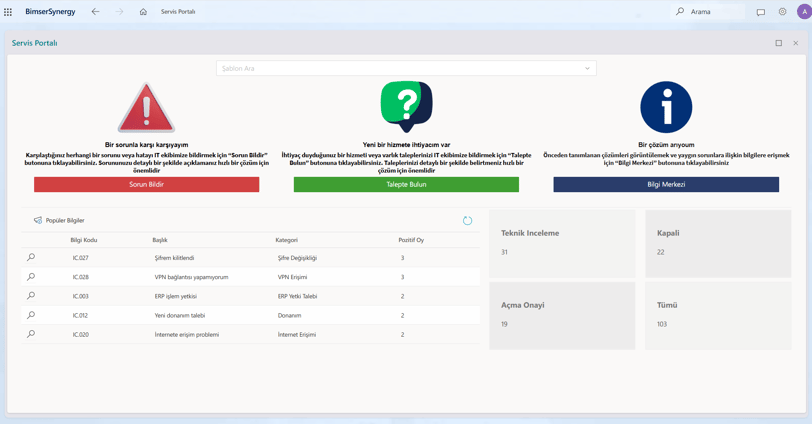The width and height of the screenshot is (812, 424).
Task: Sort by Pozitif Oy column header
Action: click(x=411, y=240)
